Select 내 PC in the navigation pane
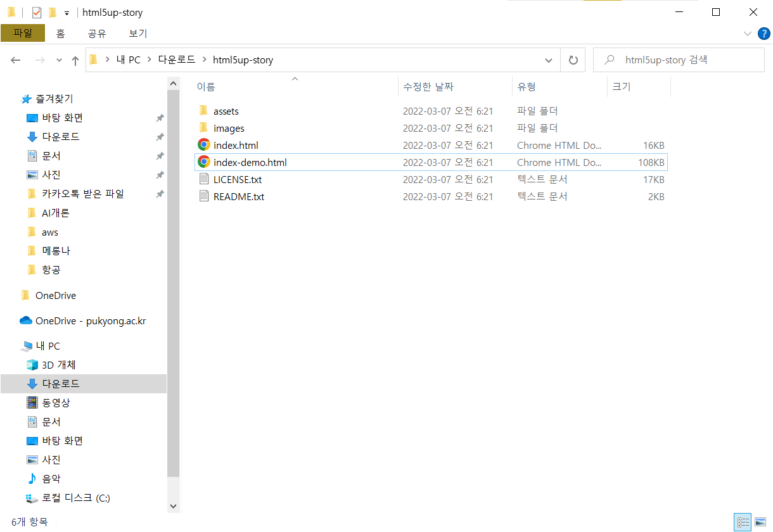The width and height of the screenshot is (773, 532). click(48, 346)
